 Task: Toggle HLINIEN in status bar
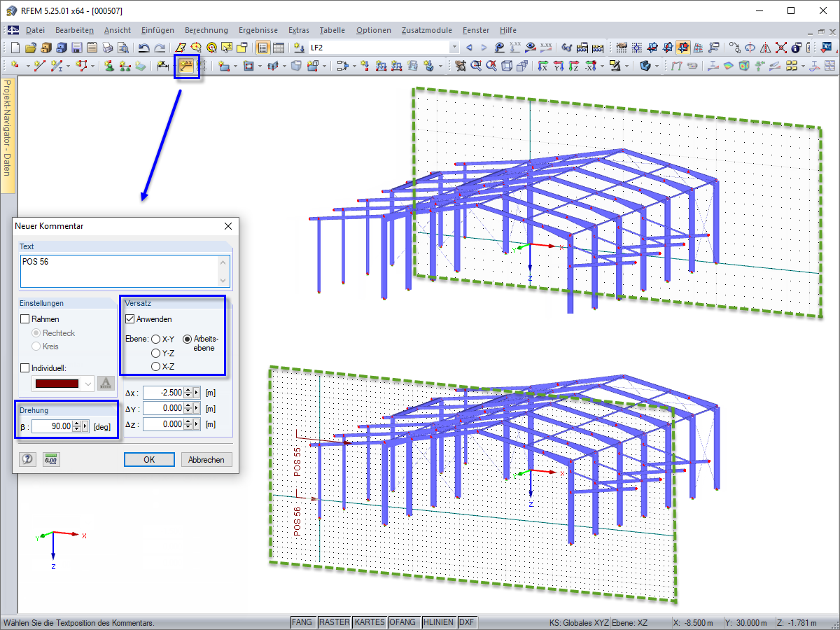438,622
